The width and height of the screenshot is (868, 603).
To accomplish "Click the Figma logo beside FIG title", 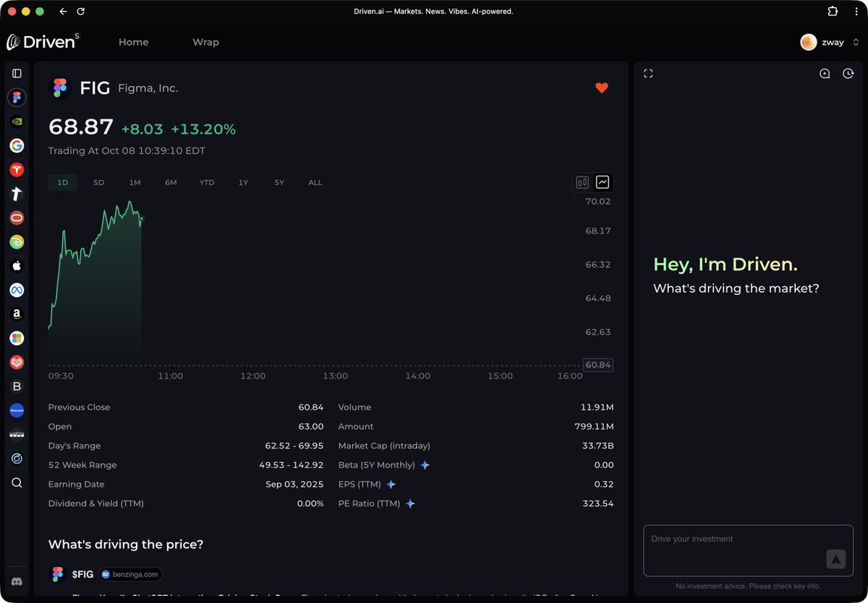I will (60, 88).
